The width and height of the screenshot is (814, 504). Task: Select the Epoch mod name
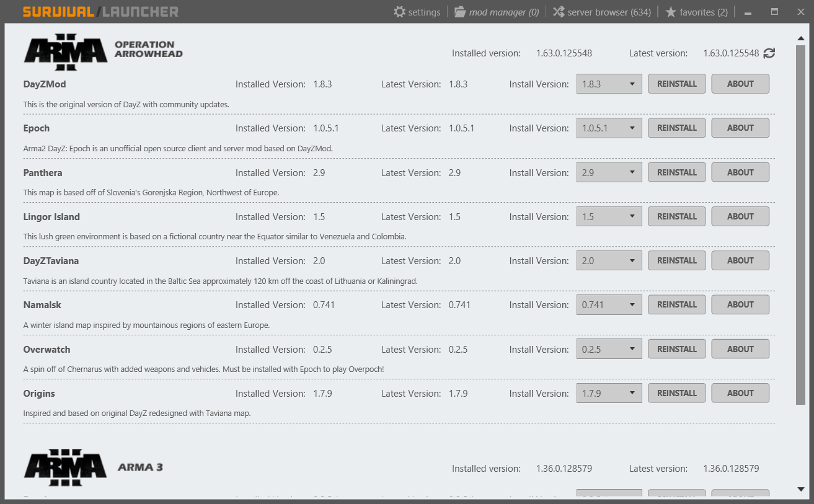tap(37, 128)
